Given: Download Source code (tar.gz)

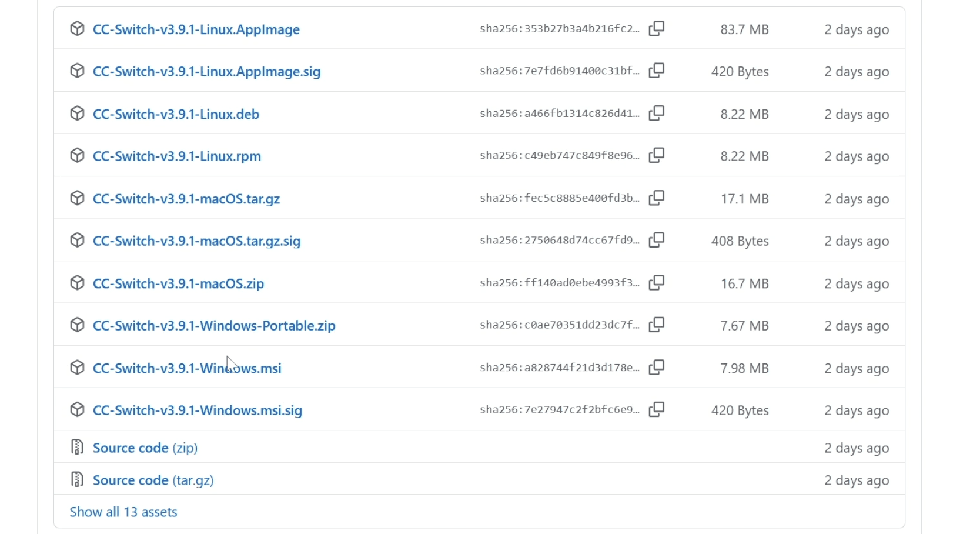Looking at the screenshot, I should click(x=153, y=480).
